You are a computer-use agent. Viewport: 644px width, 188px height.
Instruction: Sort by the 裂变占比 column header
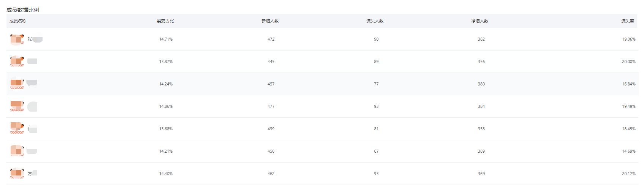(x=165, y=21)
